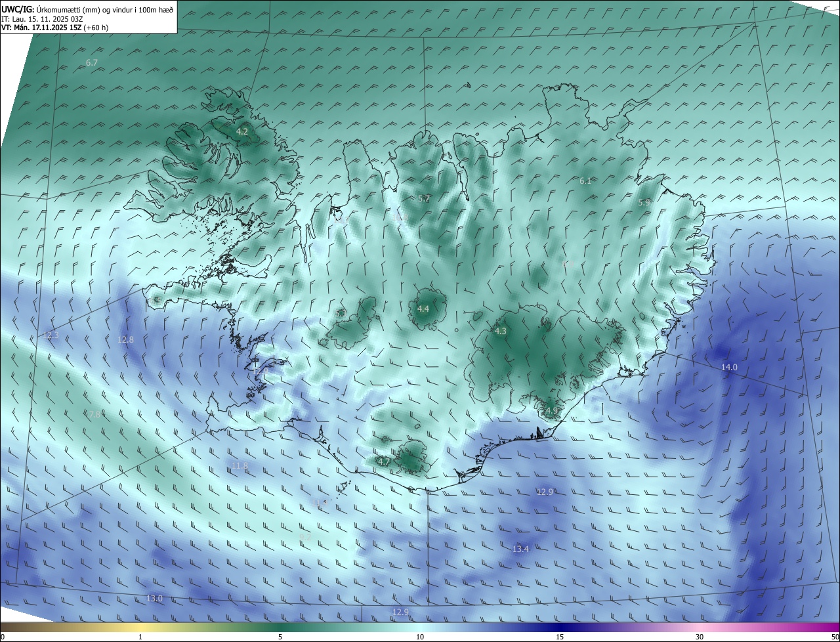Viewport: 840px width, 642px height.
Task: Click the legend tick labeled 5
Action: click(x=280, y=637)
